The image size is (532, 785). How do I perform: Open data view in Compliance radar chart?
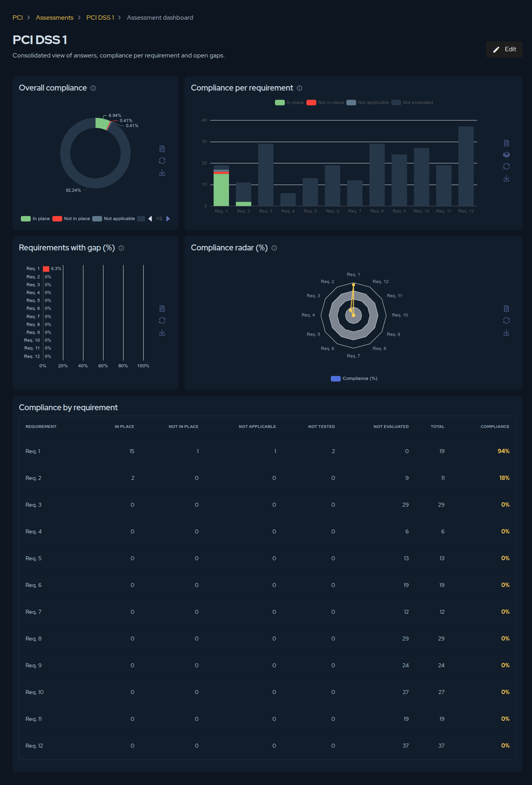coord(506,309)
